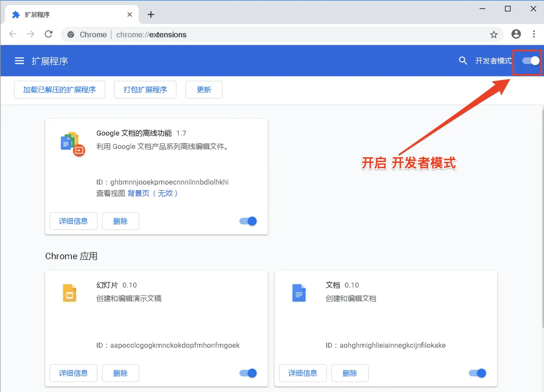Image resolution: width=544 pixels, height=392 pixels.
Task: Click 删除 for Google 文档的离线功能
Action: coord(120,221)
